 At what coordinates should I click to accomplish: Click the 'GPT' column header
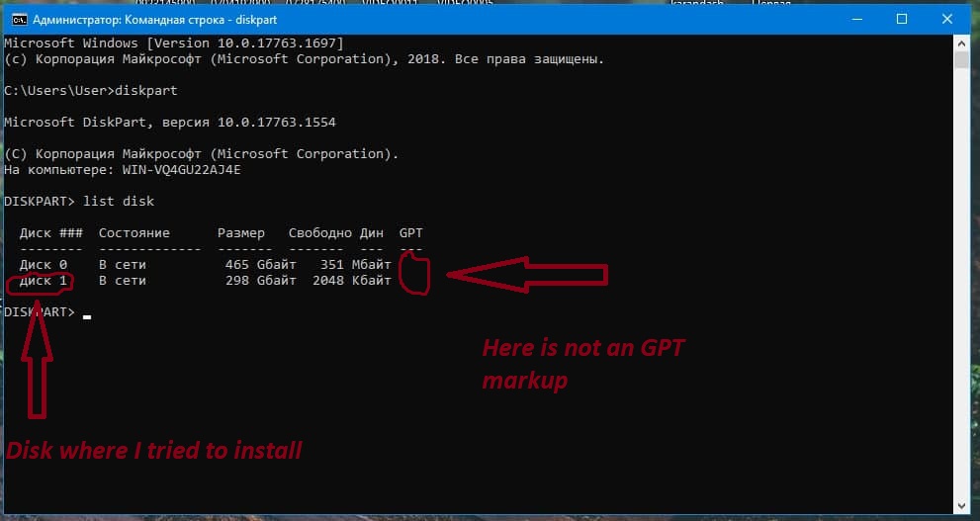coord(411,233)
